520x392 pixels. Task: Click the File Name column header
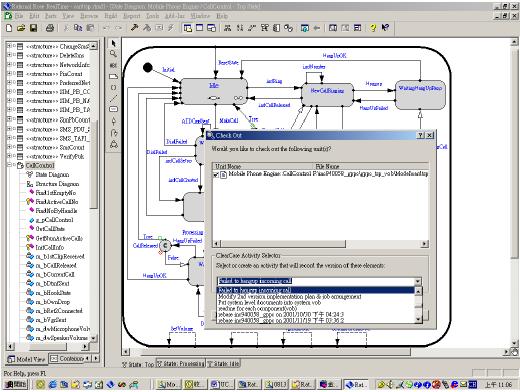371,166
